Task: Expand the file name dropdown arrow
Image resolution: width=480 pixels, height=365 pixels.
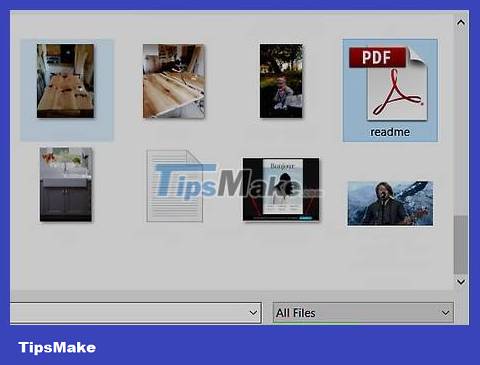Action: coord(253,313)
